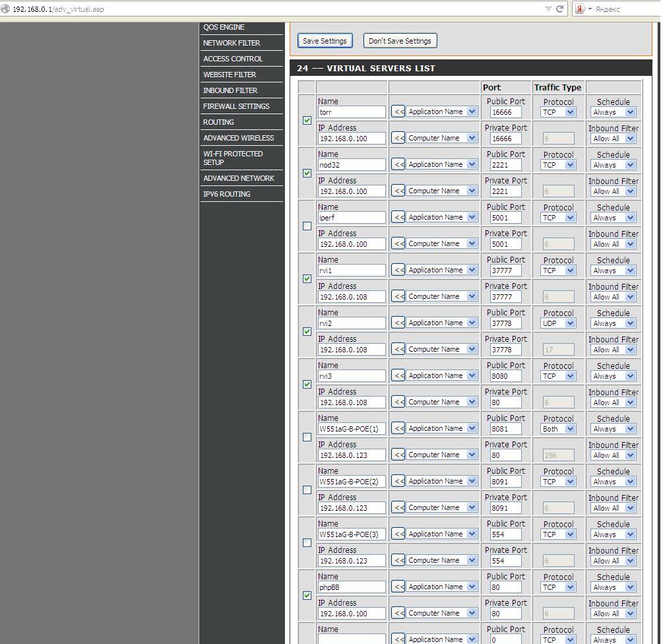Click the << Computer Name button for nod32
663x644 pixels.
[x=398, y=191]
